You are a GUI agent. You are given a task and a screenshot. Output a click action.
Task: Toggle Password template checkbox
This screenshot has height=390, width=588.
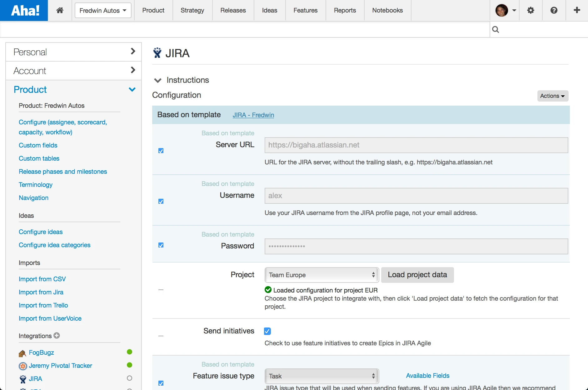coord(161,245)
